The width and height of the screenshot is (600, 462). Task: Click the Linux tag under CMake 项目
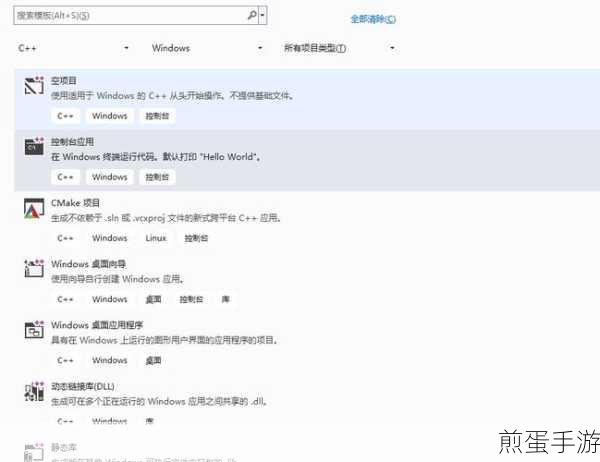pyautogui.click(x=156, y=238)
